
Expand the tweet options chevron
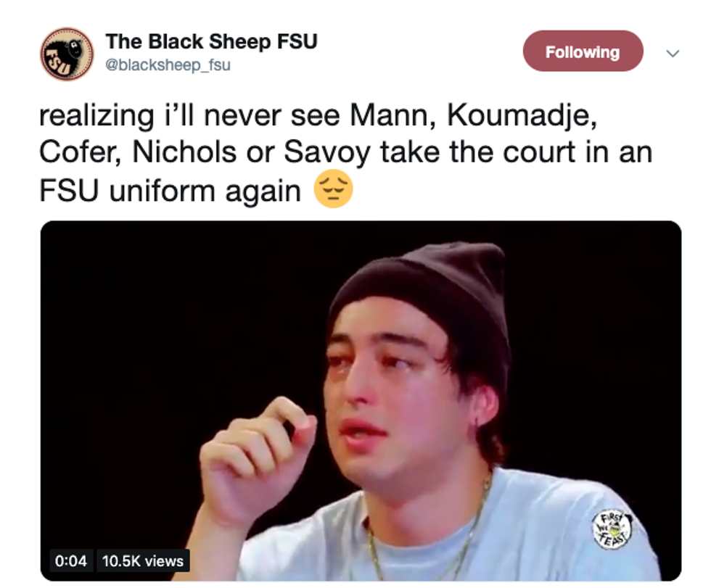[x=673, y=53]
